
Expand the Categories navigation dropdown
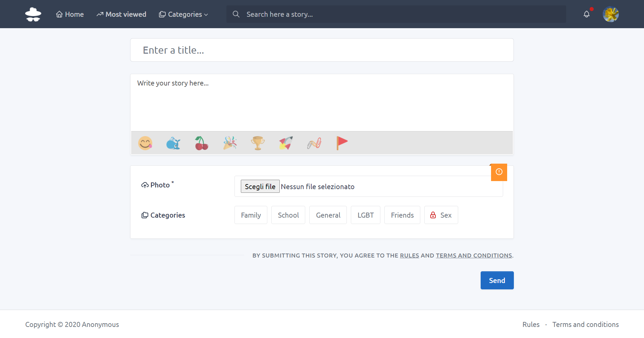tap(183, 14)
